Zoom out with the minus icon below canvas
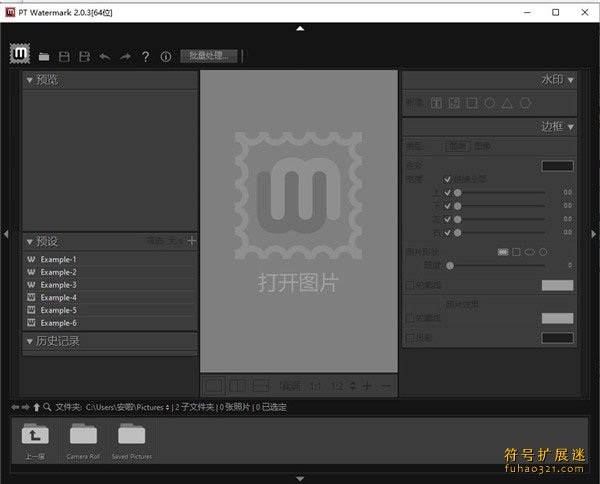600x484 pixels. pyautogui.click(x=386, y=386)
